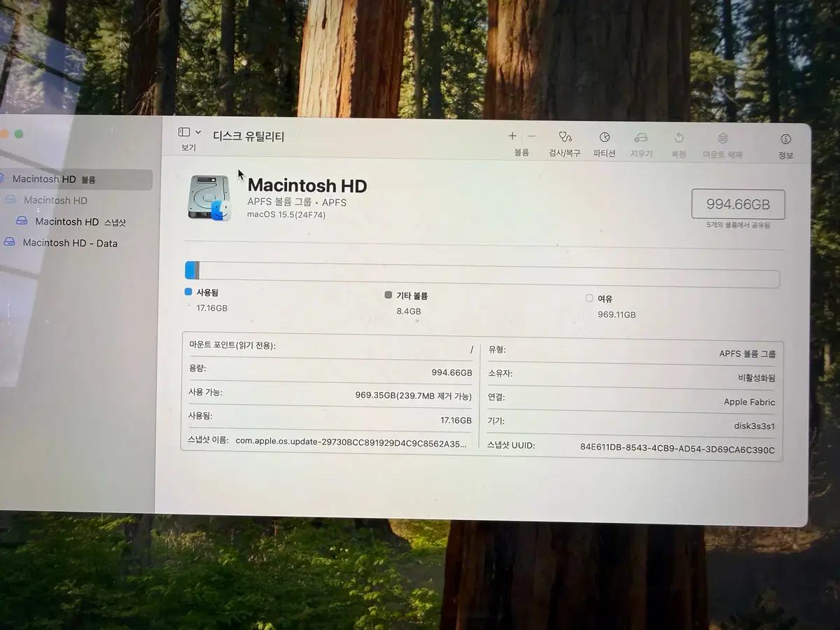The image size is (840, 630).
Task: Click the 994.66GB capacity box
Action: tap(738, 204)
